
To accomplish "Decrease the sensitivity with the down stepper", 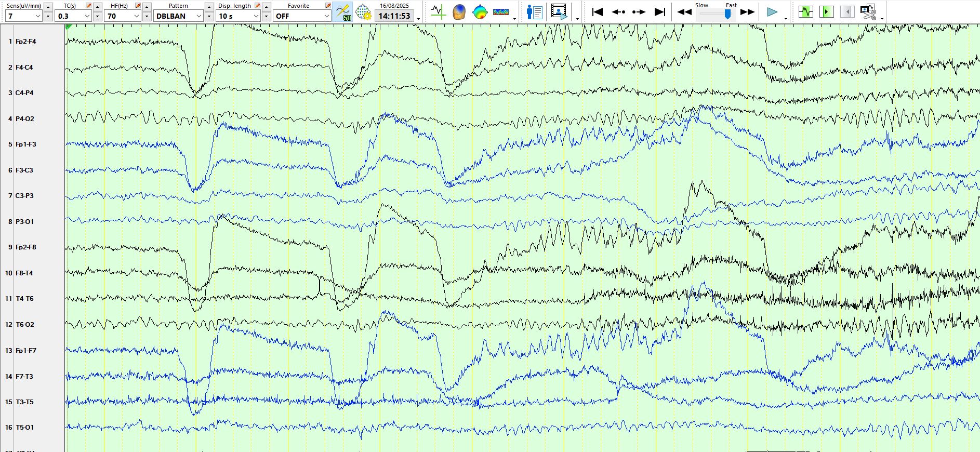I will click(x=48, y=16).
